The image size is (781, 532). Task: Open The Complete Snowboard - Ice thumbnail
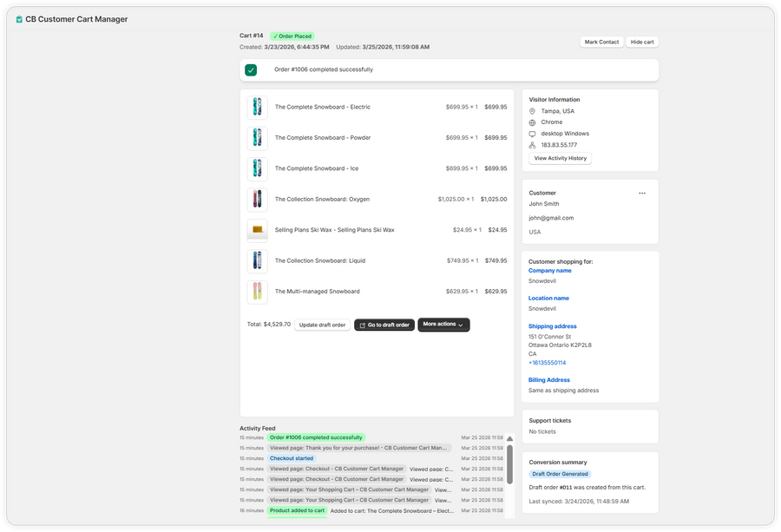pyautogui.click(x=257, y=169)
